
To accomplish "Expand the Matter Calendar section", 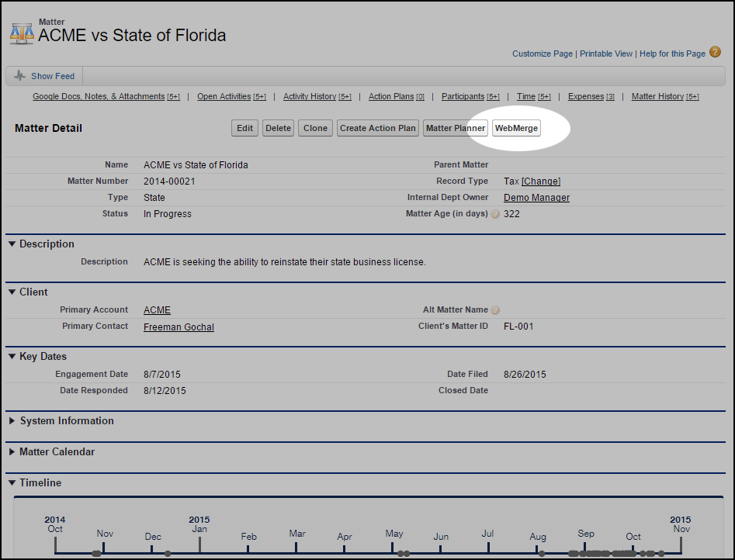I will pos(12,452).
